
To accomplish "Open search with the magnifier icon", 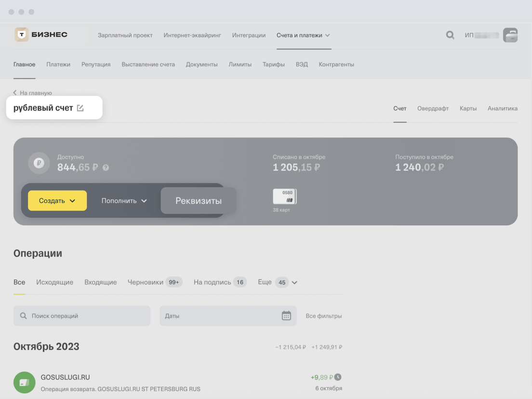I will [450, 35].
